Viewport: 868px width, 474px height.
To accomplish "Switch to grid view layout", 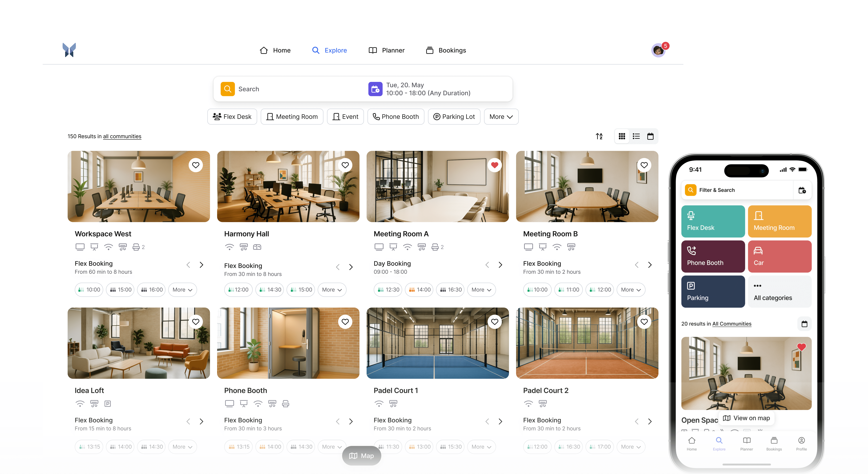I will (622, 136).
